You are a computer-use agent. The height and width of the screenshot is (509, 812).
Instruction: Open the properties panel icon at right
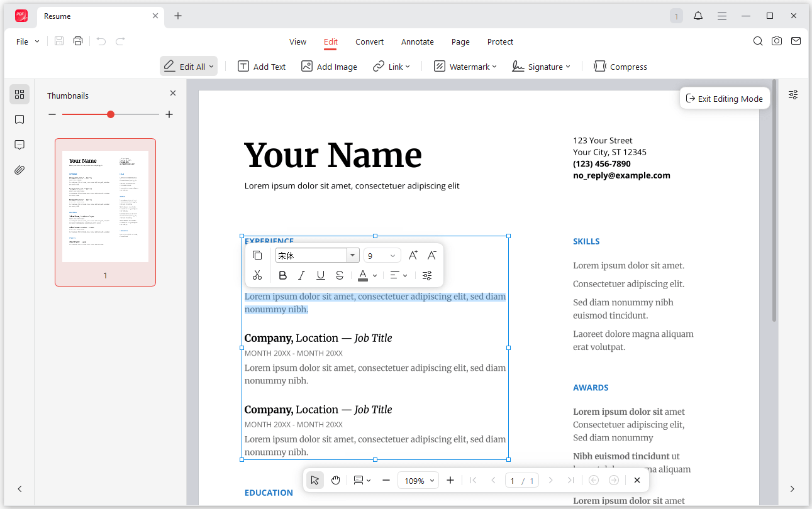(793, 94)
